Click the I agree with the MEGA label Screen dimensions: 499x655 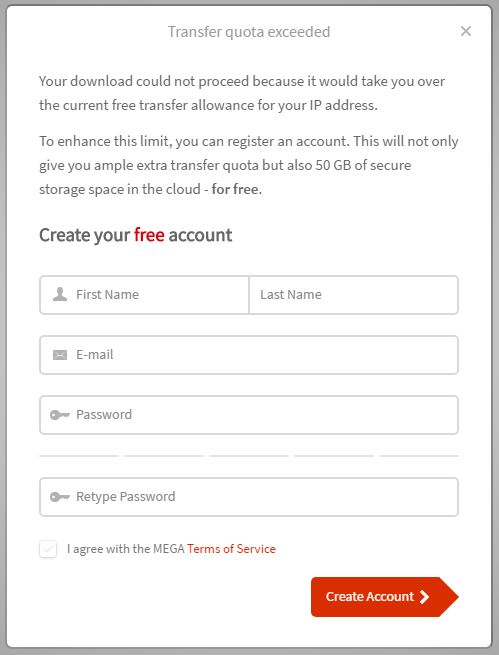click(x=126, y=548)
